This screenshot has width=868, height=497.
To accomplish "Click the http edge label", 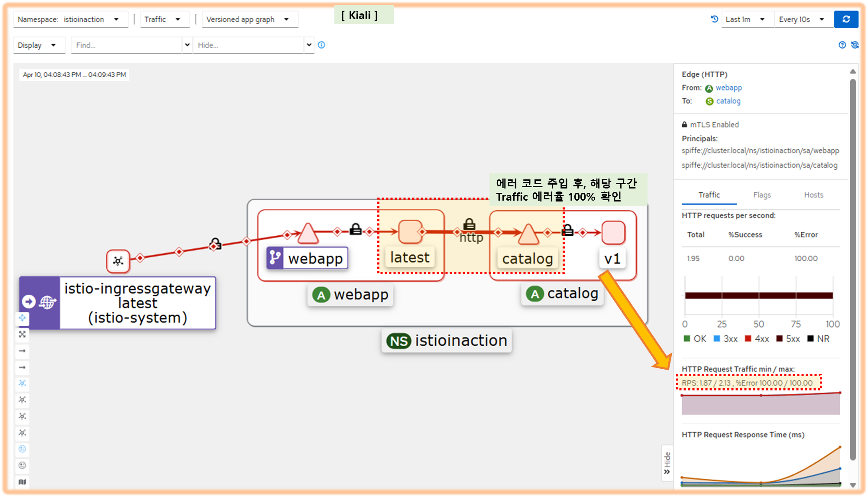I will click(471, 237).
